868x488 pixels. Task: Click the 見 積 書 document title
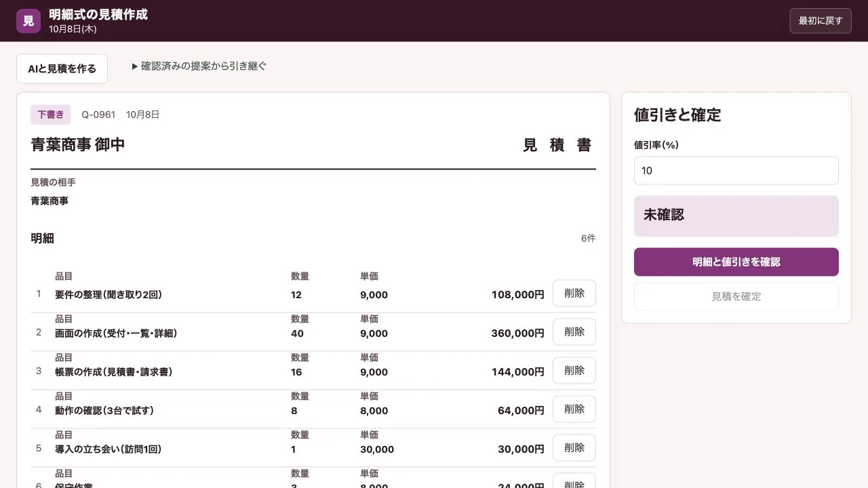(557, 144)
